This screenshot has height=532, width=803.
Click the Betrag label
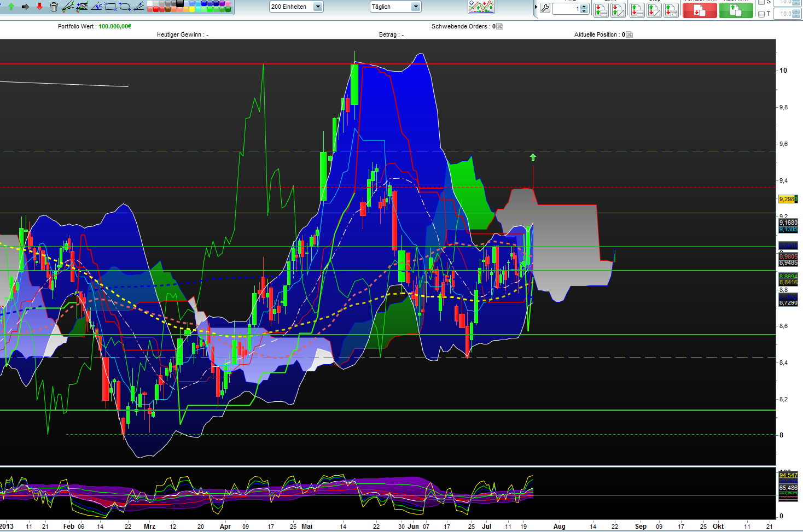388,34
